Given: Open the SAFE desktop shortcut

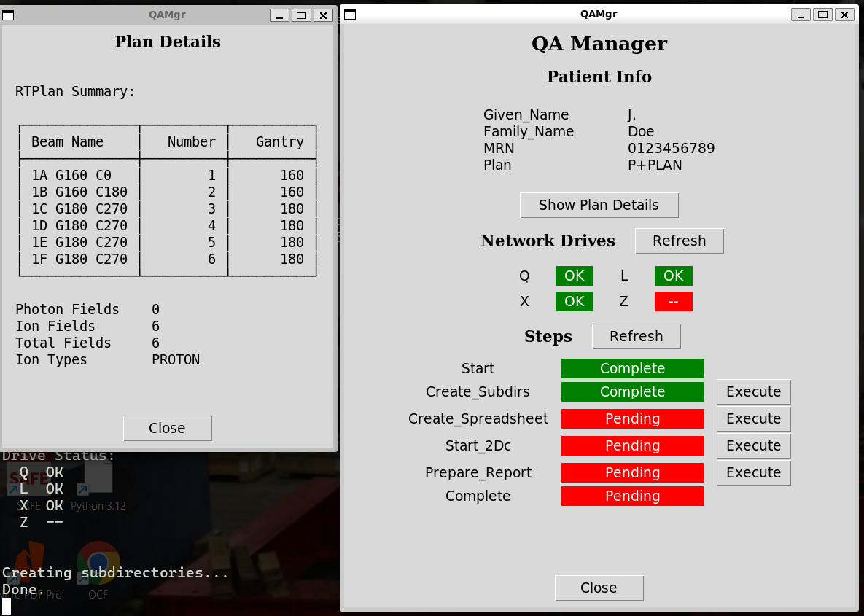Looking at the screenshot, I should (x=29, y=477).
